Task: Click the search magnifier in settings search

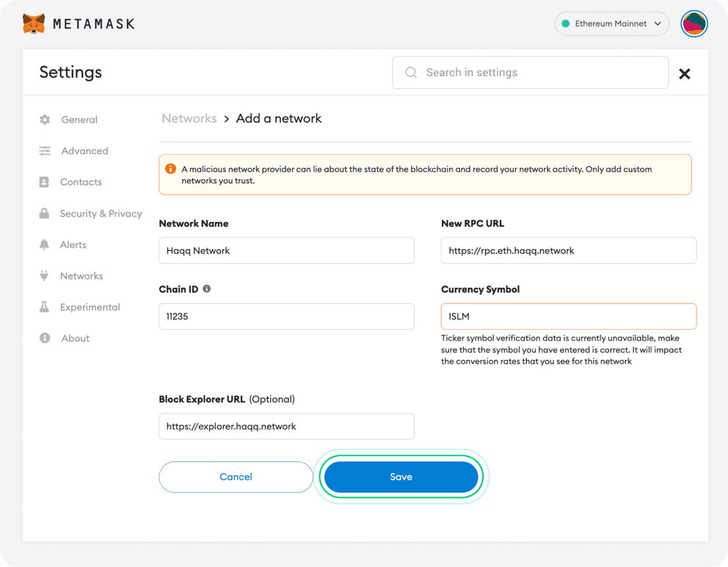Action: (411, 72)
